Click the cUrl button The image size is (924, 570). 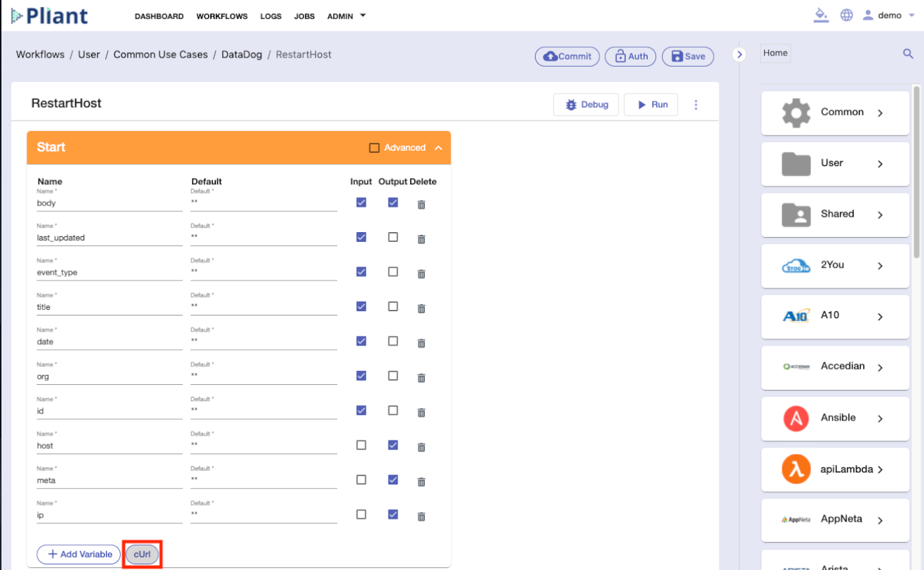tap(142, 554)
